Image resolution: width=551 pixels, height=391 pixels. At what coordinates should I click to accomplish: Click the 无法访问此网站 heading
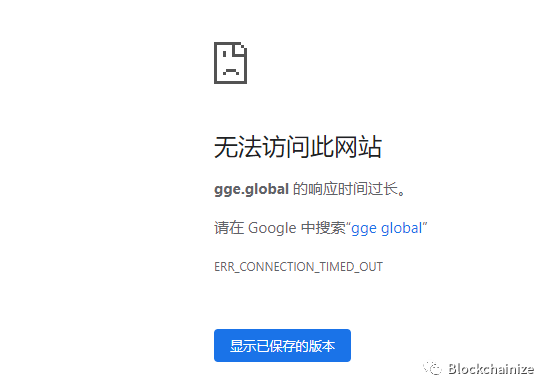298,147
